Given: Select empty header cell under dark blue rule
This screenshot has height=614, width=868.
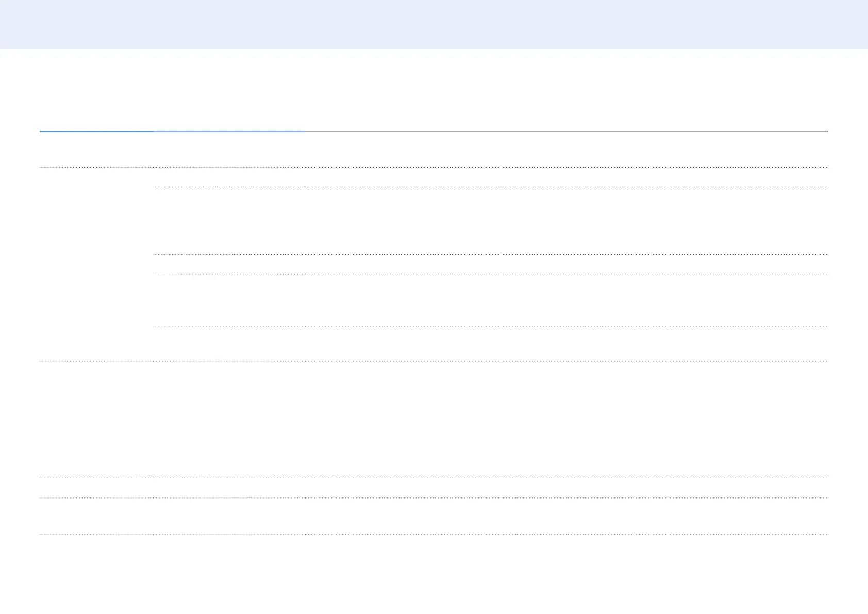Looking at the screenshot, I should (96, 150).
